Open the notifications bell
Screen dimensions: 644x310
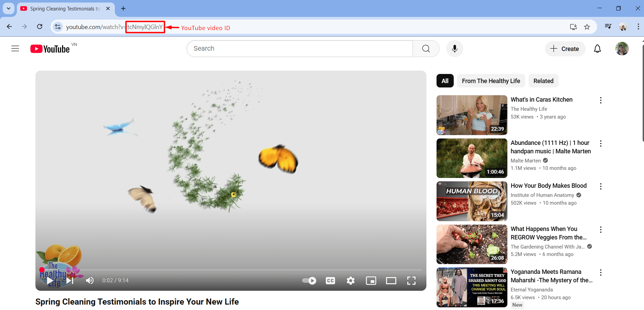(x=597, y=49)
